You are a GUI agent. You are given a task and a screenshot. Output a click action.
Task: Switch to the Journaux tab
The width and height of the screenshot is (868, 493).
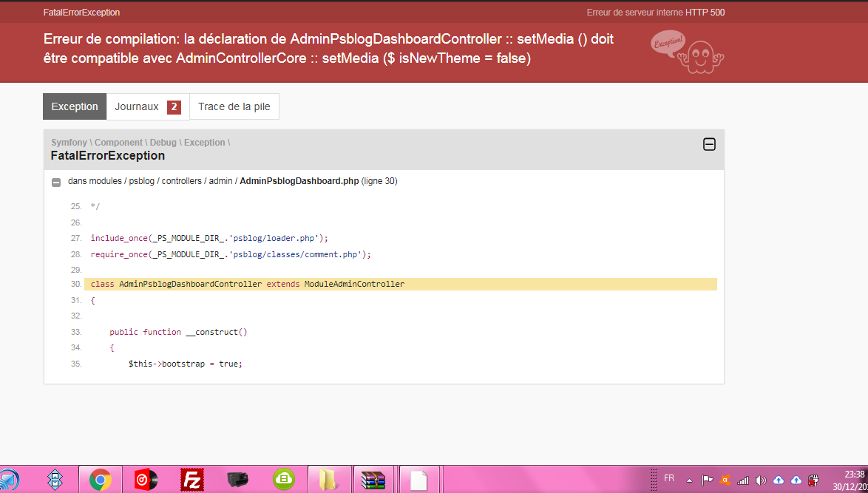(x=148, y=106)
